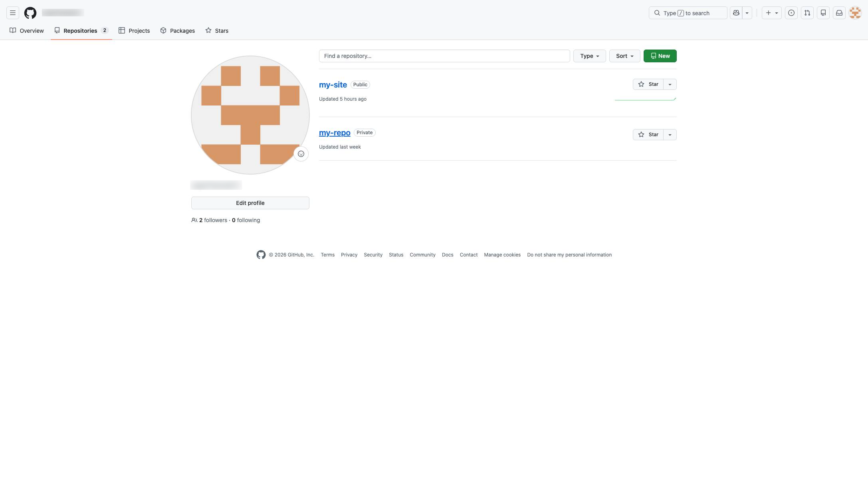Open Status footer link
The image size is (868, 501).
click(396, 255)
